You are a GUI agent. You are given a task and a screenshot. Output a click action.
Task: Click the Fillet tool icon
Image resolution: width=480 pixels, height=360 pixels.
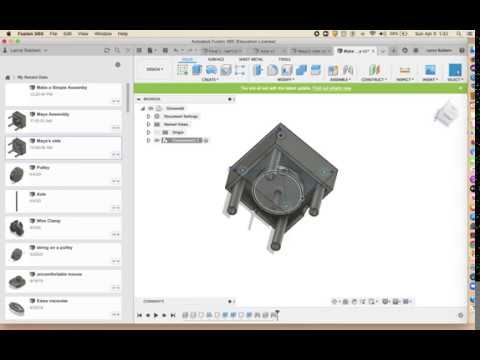[272, 70]
